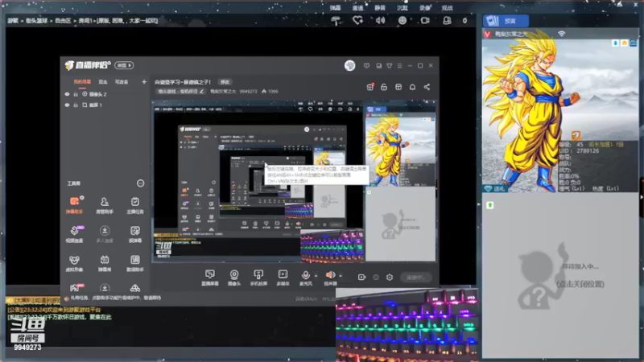
Task: Toggle the unlock padlock icon on the toolbar
Action: point(384,87)
